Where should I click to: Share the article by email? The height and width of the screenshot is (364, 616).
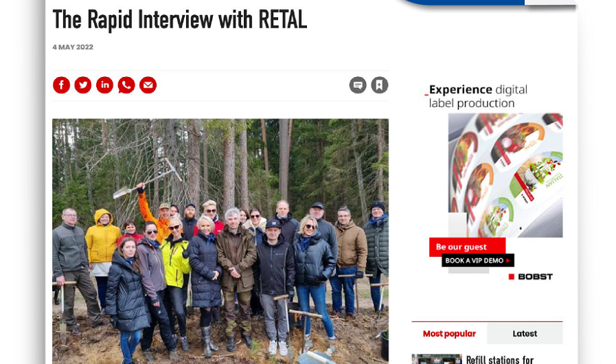[x=148, y=85]
